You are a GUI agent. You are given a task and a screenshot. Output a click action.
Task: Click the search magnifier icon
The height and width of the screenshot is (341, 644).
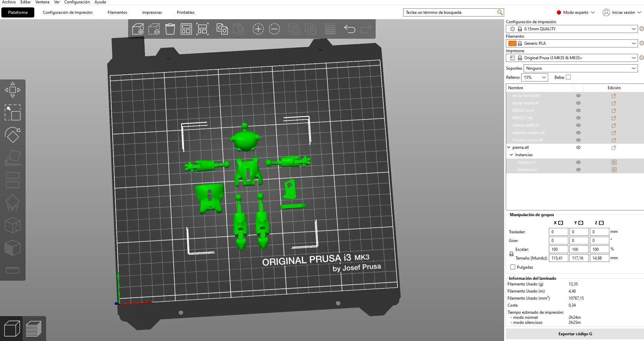(500, 12)
